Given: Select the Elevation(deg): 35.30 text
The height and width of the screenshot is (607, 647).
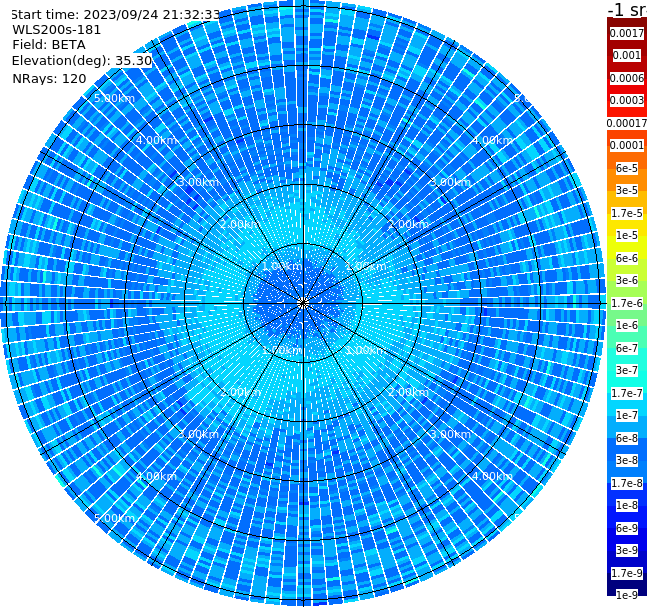Looking at the screenshot, I should (x=82, y=61).
